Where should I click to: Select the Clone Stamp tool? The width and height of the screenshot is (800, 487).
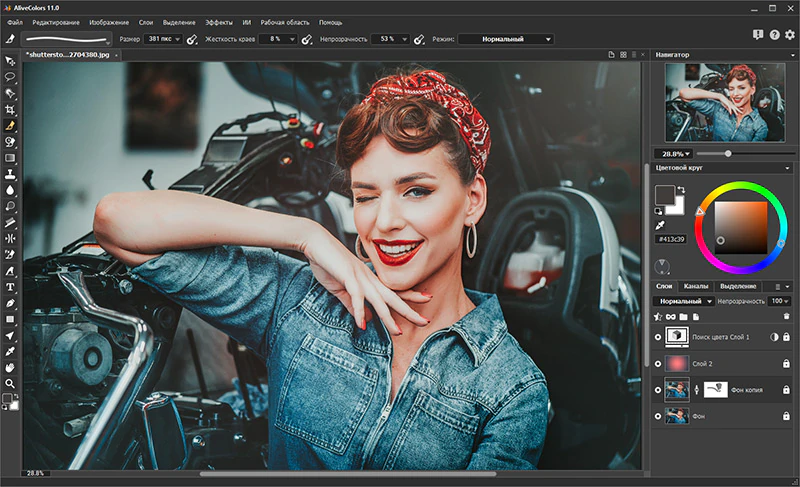click(10, 174)
